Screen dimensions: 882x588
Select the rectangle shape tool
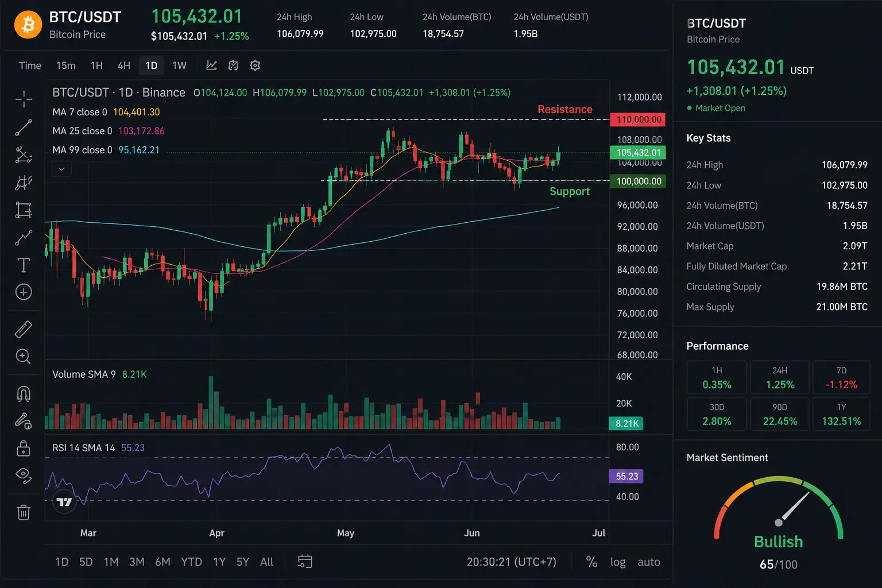pyautogui.click(x=24, y=210)
